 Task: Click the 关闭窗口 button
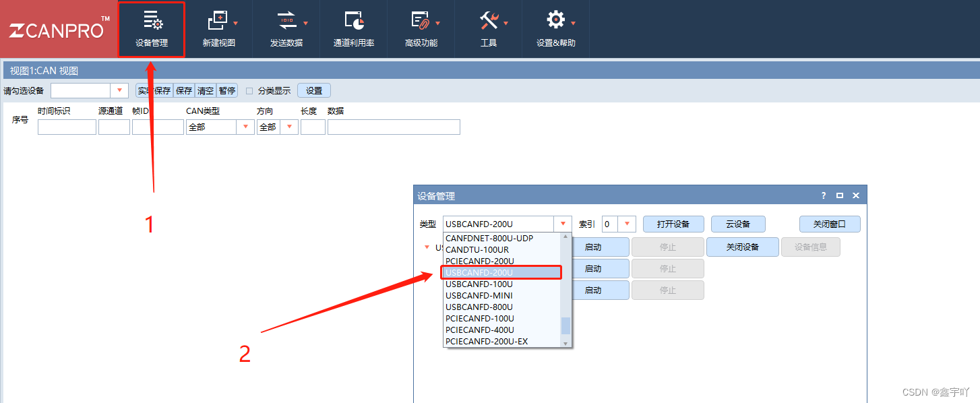tap(830, 224)
